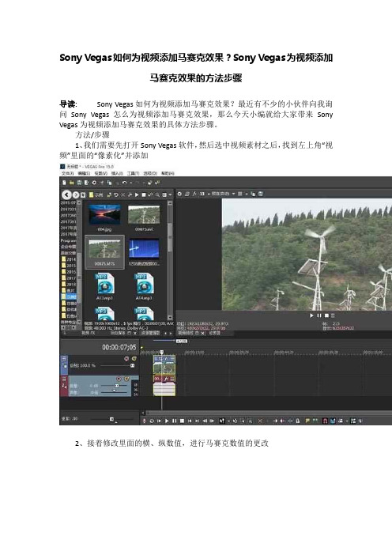Go back in the explorer panel

point(66,194)
